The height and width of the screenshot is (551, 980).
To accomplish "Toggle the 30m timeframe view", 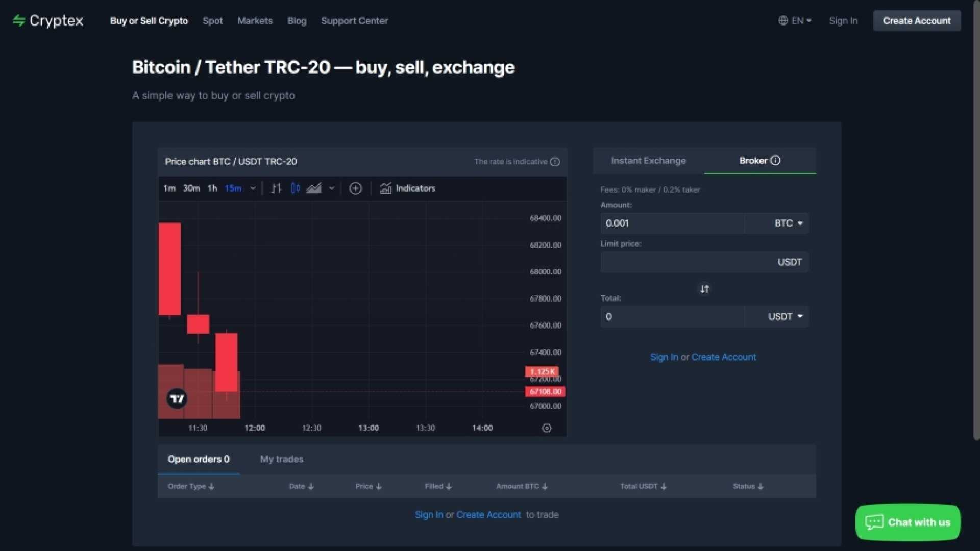I will click(x=191, y=188).
